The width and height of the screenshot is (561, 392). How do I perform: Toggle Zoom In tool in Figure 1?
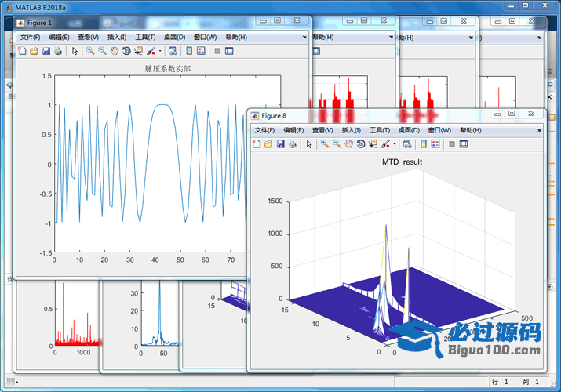pos(90,51)
